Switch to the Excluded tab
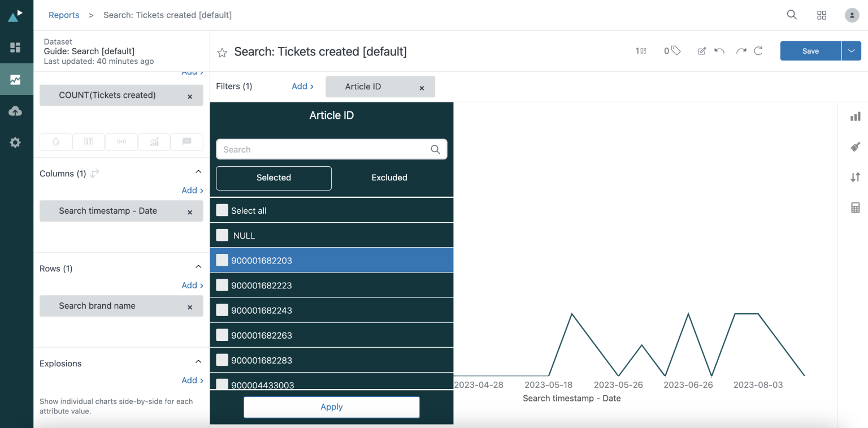This screenshot has height=428, width=868. [389, 178]
